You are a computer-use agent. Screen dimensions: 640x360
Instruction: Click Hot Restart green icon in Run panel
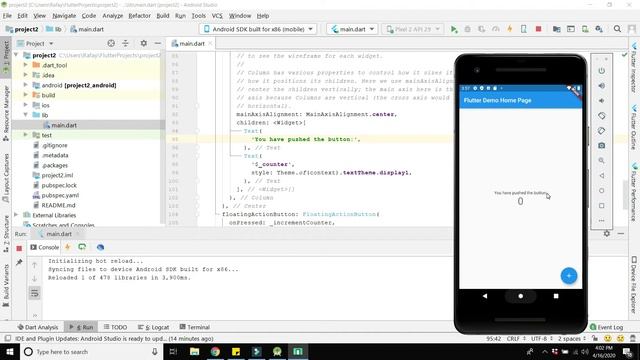pyautogui.click(x=82, y=247)
